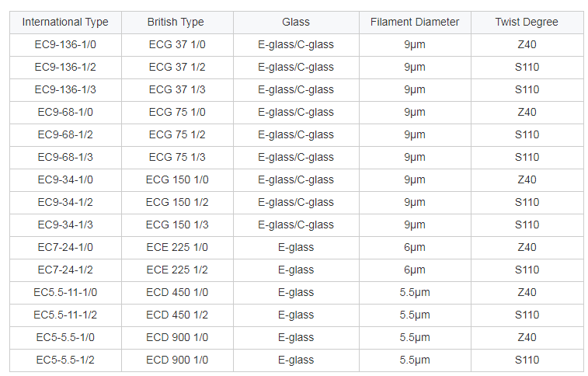588x376 pixels.
Task: Click the ECG 150 1/0 cell
Action: click(177, 179)
